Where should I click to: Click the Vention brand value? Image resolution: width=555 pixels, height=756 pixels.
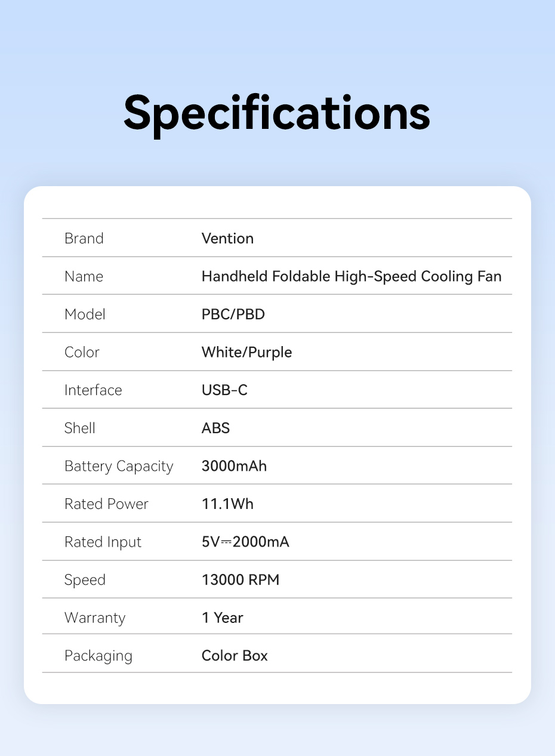[227, 239]
